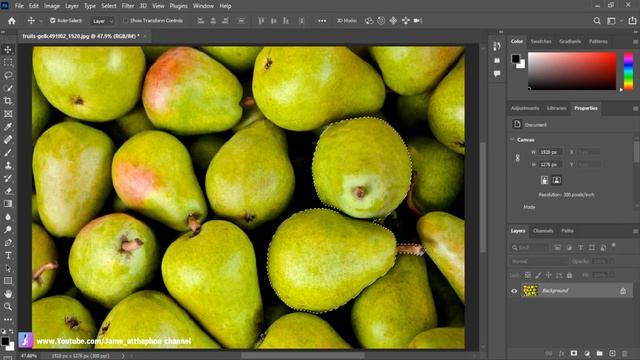Open Move tool preset picker arrow
The width and height of the screenshot is (640, 360).
tap(41, 21)
